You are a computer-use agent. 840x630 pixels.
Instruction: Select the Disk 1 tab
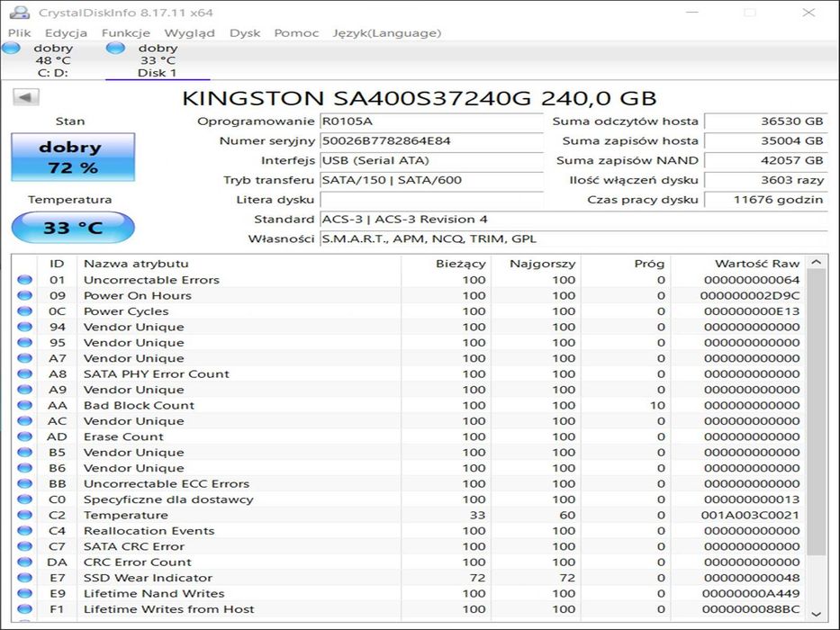pos(157,60)
